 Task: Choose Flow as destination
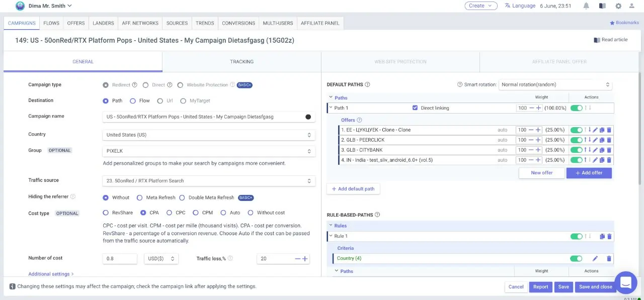point(133,101)
